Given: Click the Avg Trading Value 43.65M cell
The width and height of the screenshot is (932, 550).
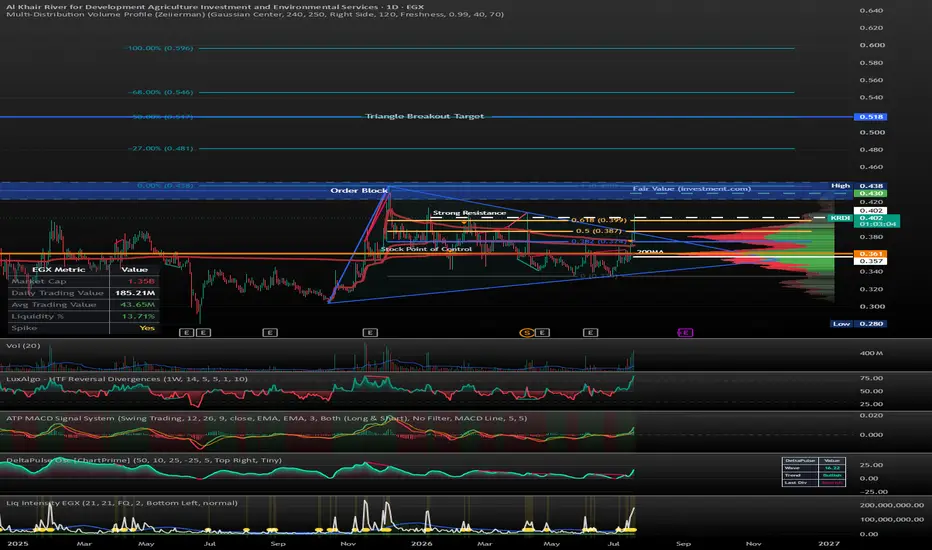Looking at the screenshot, I should 137,304.
